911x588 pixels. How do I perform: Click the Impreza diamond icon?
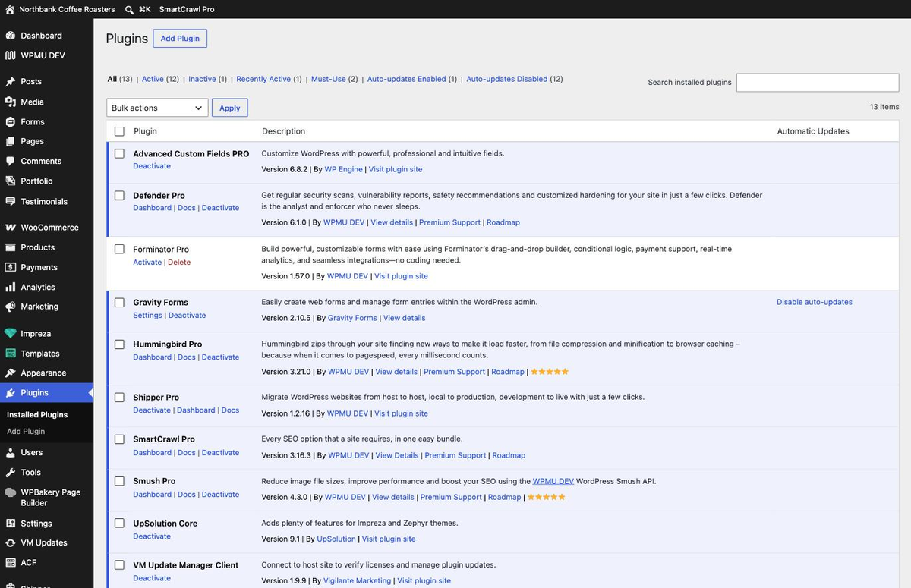tap(10, 334)
